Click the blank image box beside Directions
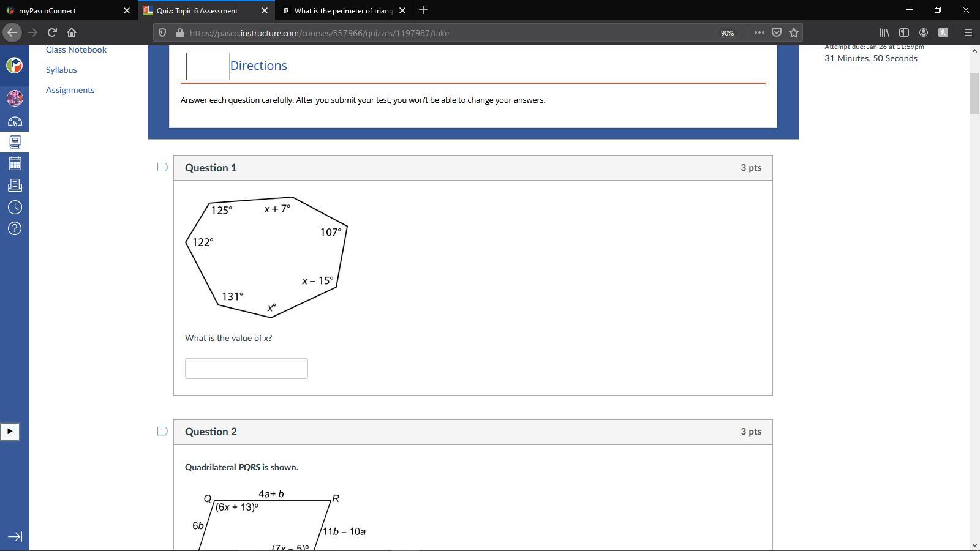 pyautogui.click(x=208, y=66)
